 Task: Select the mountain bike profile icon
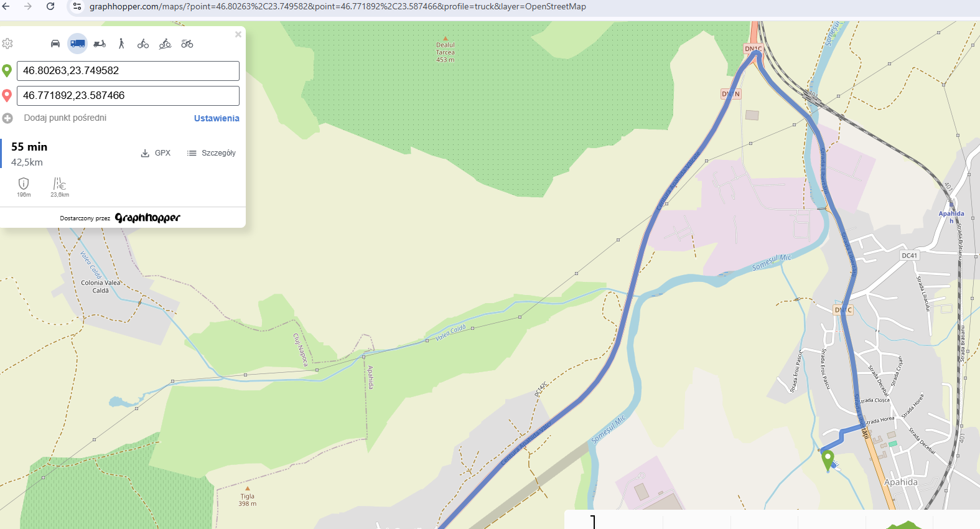(165, 44)
